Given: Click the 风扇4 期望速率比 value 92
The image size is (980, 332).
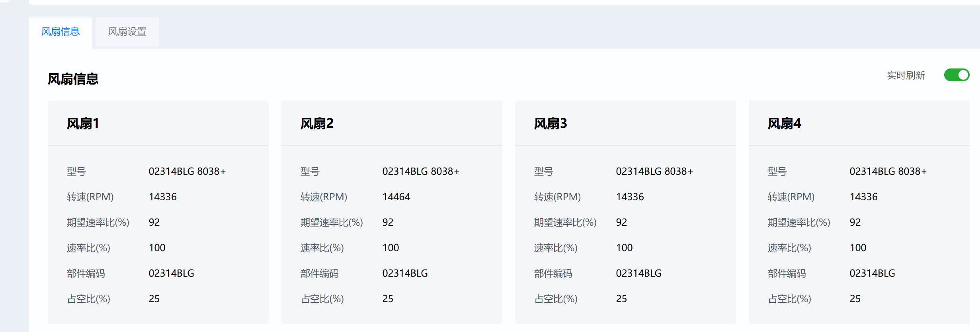Looking at the screenshot, I should pos(855,222).
